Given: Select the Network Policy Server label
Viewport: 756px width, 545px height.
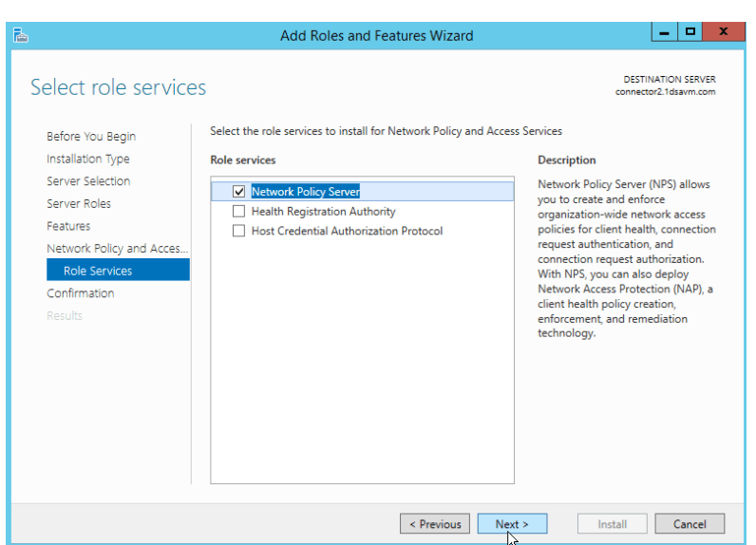Looking at the screenshot, I should pos(305,192).
